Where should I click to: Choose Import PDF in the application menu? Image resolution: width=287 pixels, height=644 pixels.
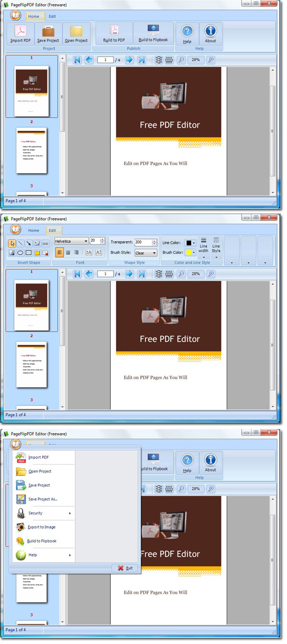pyautogui.click(x=43, y=458)
